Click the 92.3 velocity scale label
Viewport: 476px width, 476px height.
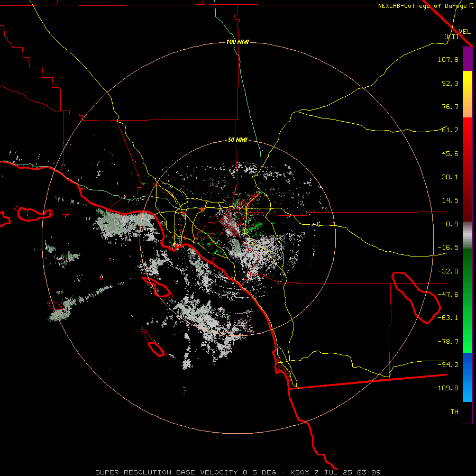pos(450,83)
